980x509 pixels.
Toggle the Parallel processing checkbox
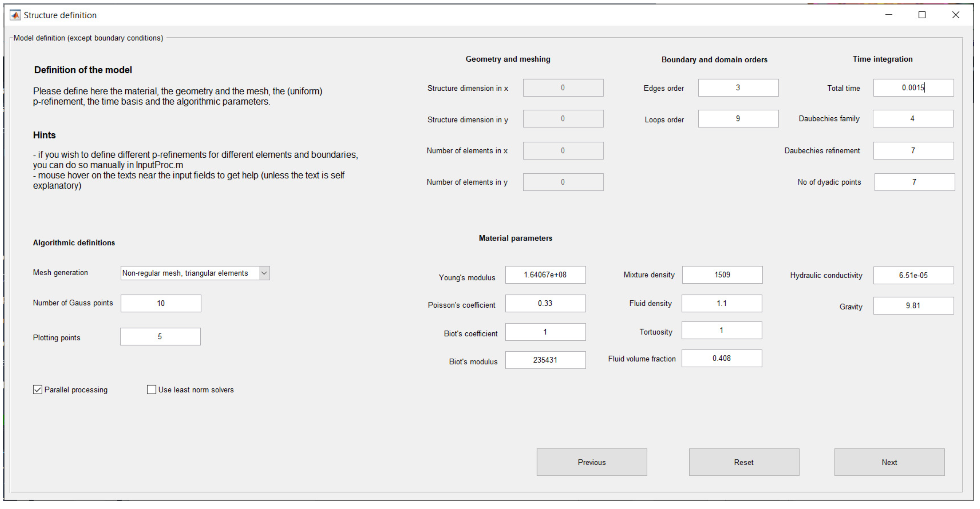click(x=38, y=390)
